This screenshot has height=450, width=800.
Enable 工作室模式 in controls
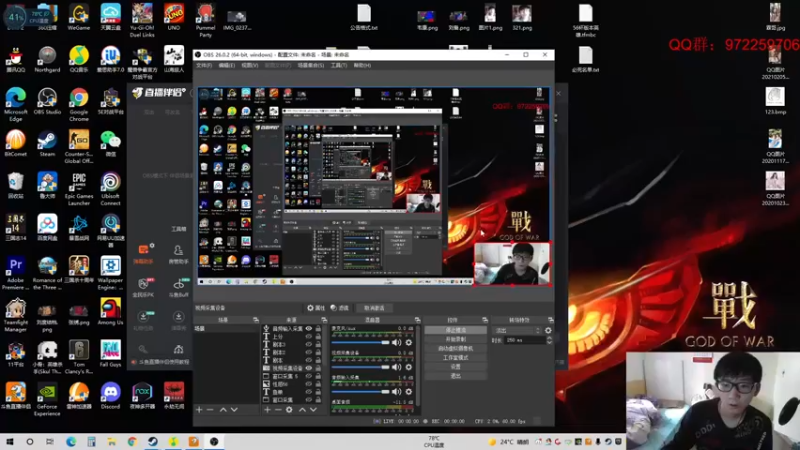[x=456, y=358]
